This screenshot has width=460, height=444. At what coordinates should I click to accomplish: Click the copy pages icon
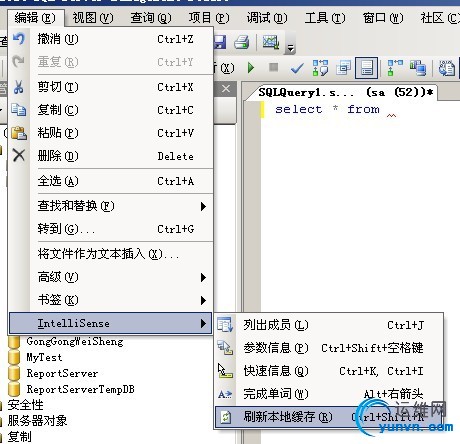[19, 110]
